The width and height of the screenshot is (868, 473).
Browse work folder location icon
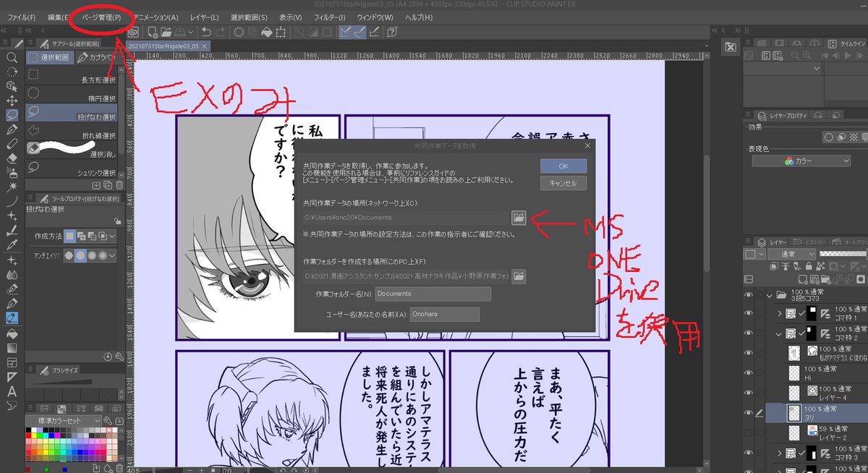[x=519, y=276]
